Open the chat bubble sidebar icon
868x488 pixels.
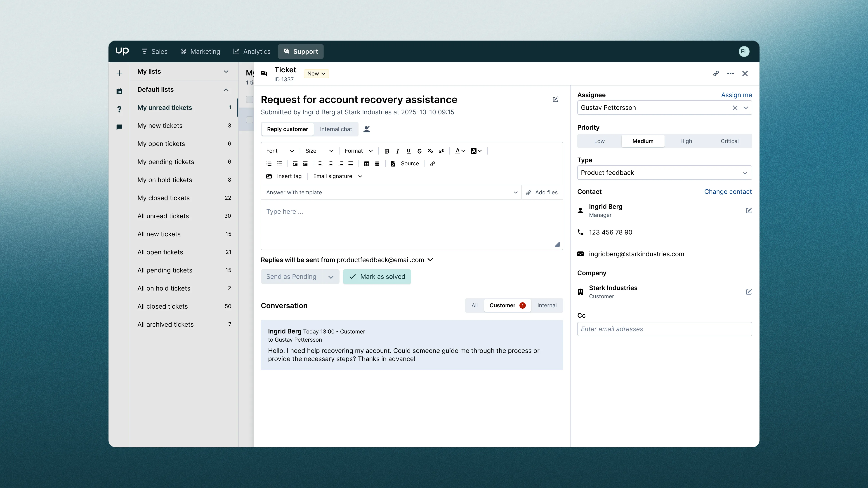[119, 127]
